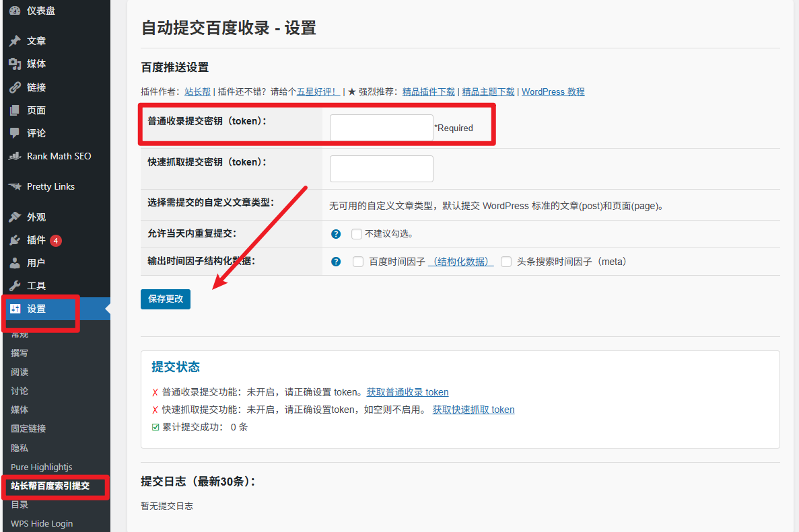
Task: Open the 精品主题下载 link
Action: pos(488,91)
